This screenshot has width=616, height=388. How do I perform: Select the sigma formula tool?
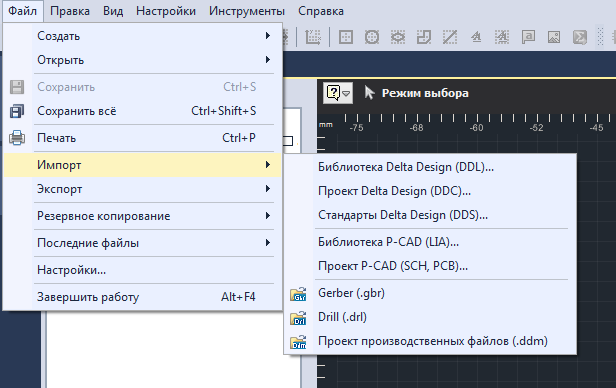[x=580, y=37]
